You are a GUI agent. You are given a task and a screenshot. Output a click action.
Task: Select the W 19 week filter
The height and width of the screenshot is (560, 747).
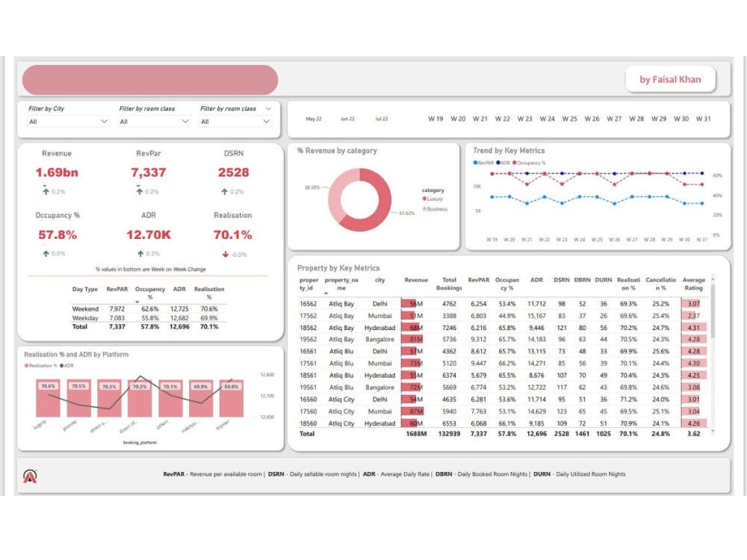[437, 118]
